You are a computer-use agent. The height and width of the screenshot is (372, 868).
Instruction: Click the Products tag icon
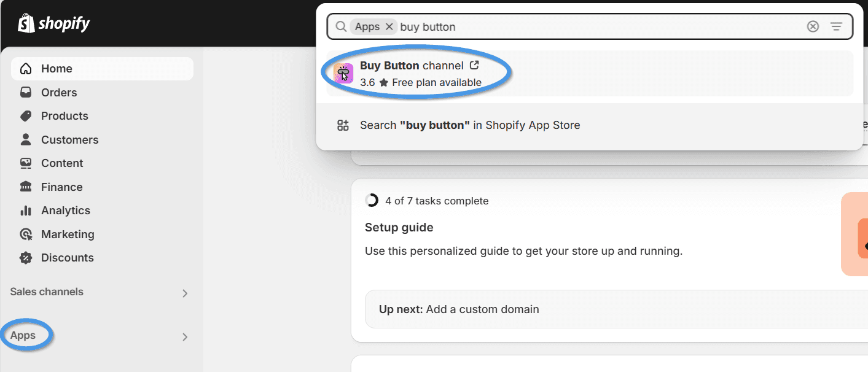click(26, 116)
